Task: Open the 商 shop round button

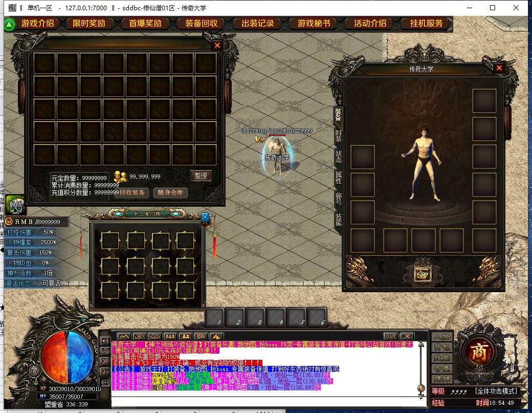Action: pyautogui.click(x=479, y=352)
